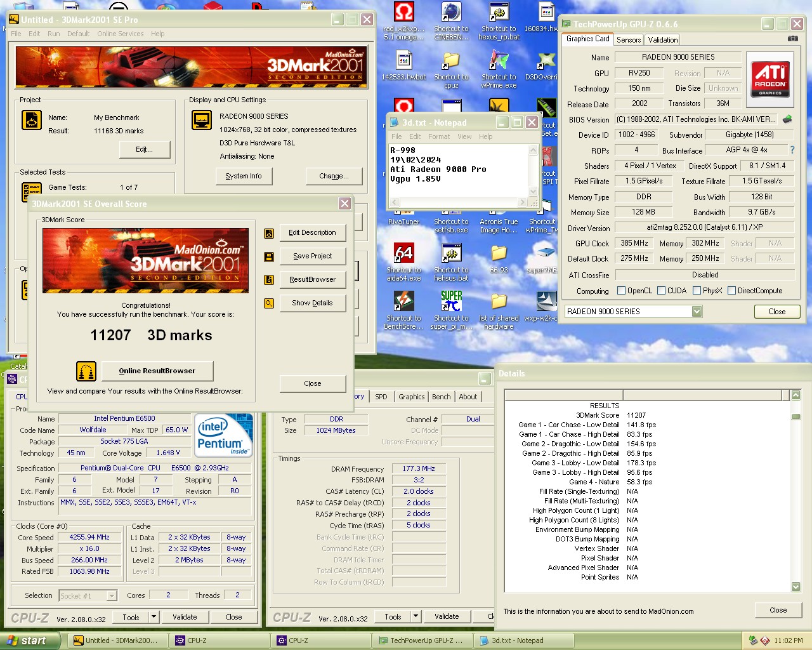The width and height of the screenshot is (812, 650).
Task: Click the Close button in Details window
Action: [x=778, y=610]
